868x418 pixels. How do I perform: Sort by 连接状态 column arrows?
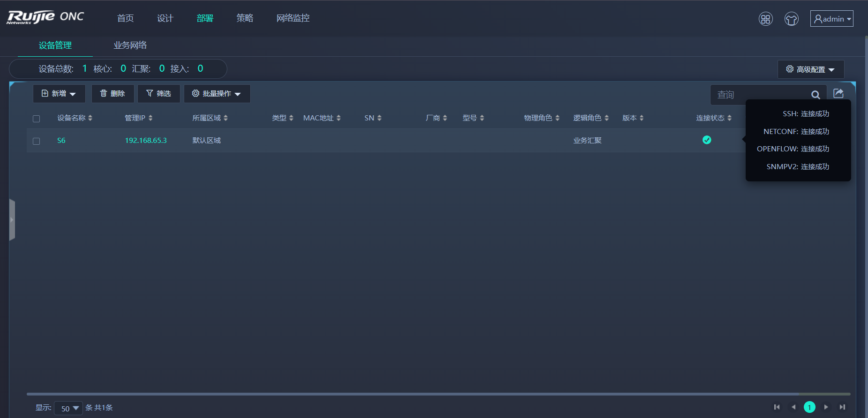click(729, 118)
